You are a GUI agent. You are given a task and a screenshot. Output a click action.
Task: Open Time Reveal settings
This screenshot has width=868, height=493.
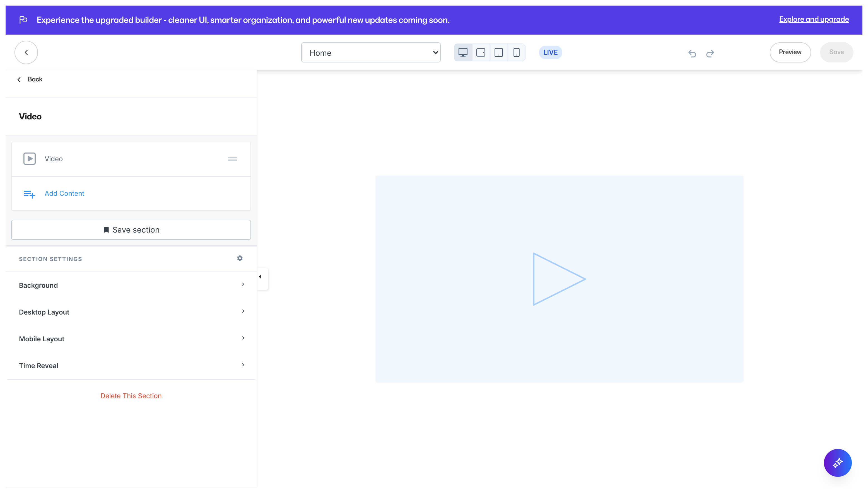pyautogui.click(x=131, y=365)
